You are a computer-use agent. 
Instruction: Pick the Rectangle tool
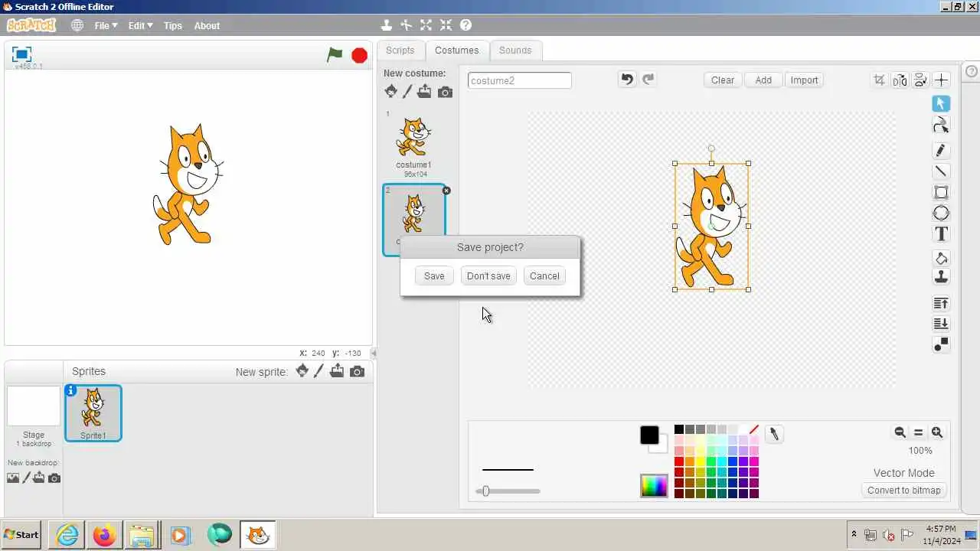941,192
